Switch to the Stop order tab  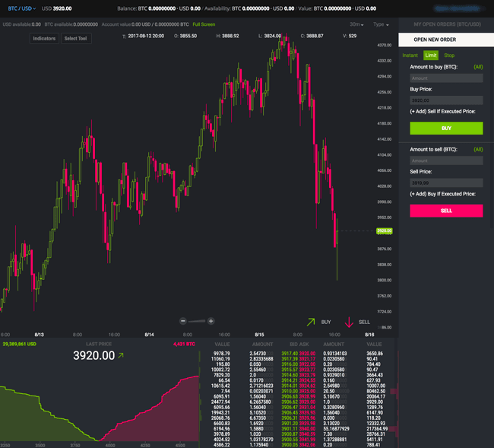pyautogui.click(x=449, y=56)
